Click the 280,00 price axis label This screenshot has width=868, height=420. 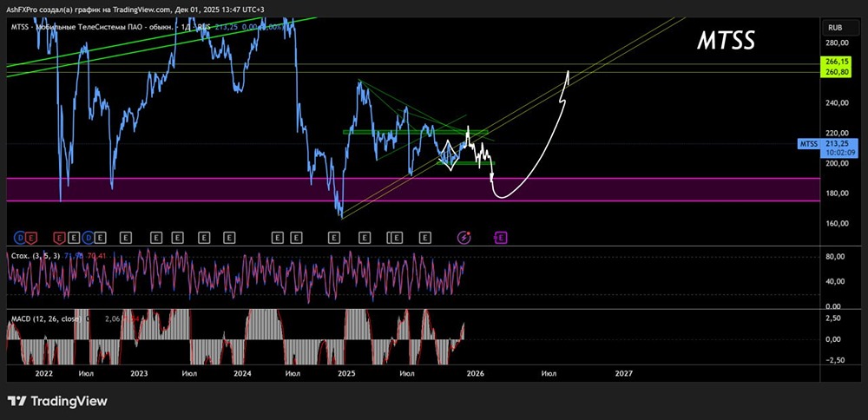coord(837,43)
